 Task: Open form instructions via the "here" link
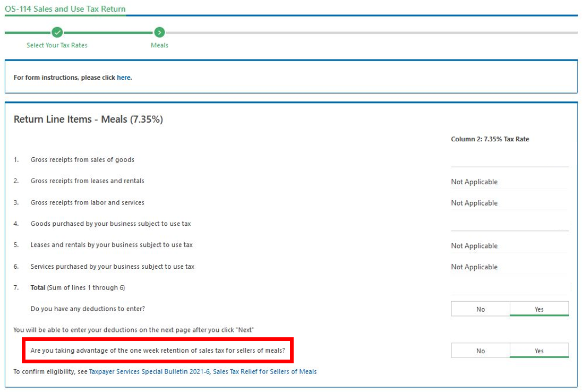(124, 78)
